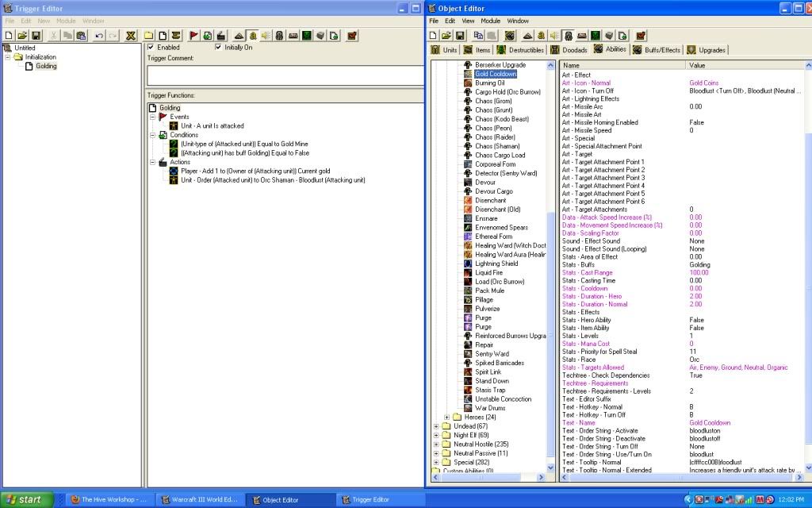Image resolution: width=812 pixels, height=508 pixels.
Task: Switch to the Doodads tab
Action: 569,50
